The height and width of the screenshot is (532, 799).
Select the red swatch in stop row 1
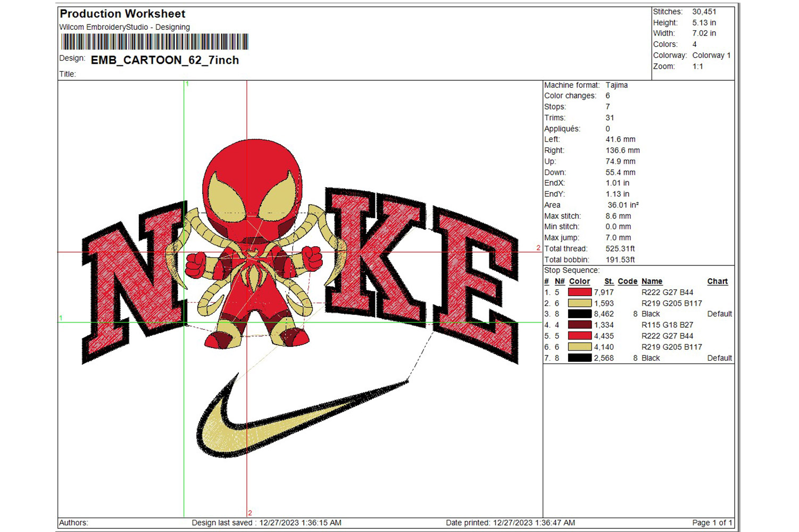click(x=579, y=292)
